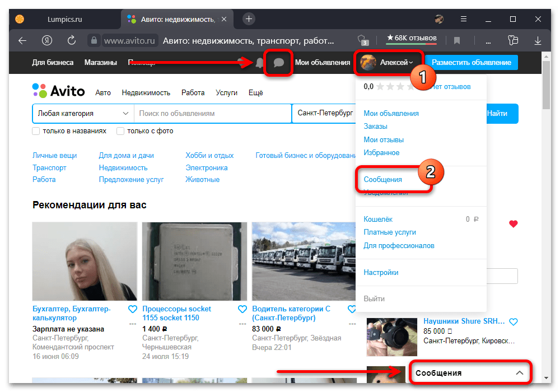This screenshot has width=560, height=392.
Task: Click the 'Поиск по объявлениям' search field
Action: click(213, 113)
